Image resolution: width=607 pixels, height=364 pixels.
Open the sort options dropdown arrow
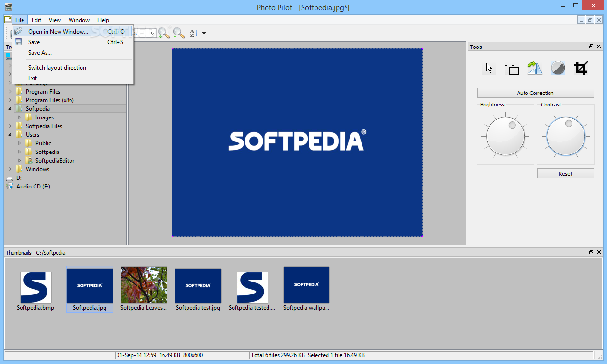click(x=204, y=33)
